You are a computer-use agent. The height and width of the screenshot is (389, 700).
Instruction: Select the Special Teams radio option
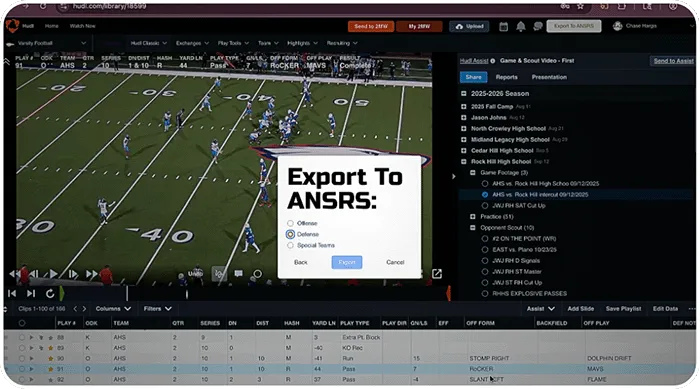290,245
